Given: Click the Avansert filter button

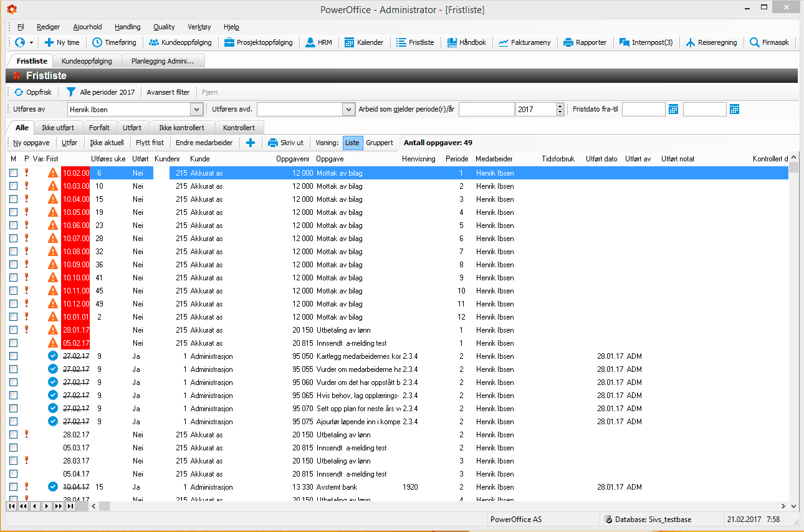Looking at the screenshot, I should coord(168,92).
